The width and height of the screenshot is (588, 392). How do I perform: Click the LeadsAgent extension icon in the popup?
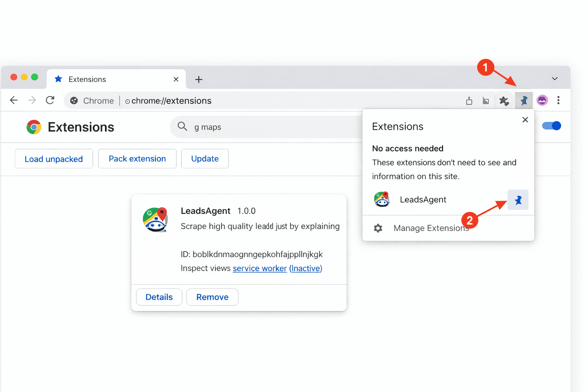point(382,199)
